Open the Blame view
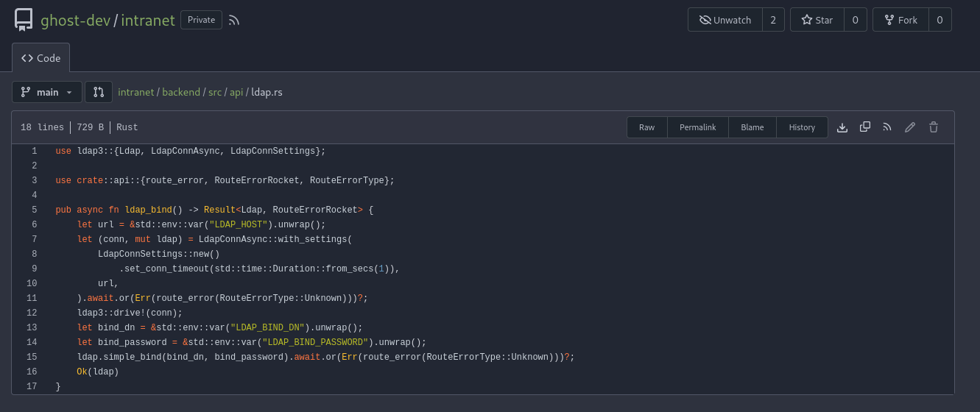The height and width of the screenshot is (412, 980). [752, 127]
